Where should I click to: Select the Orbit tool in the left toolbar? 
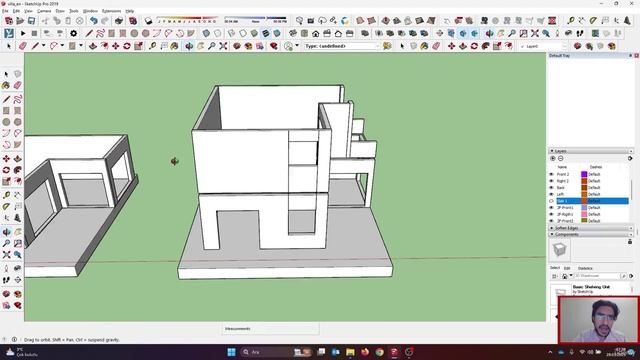coord(6,232)
